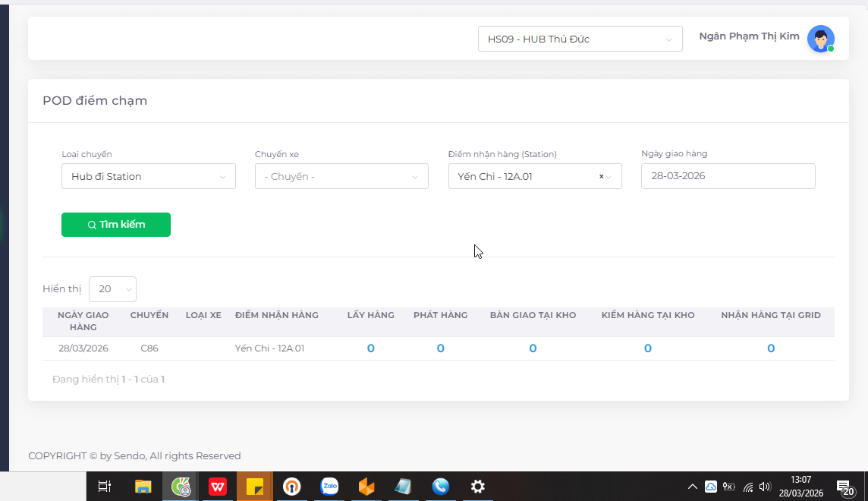This screenshot has height=501, width=868.
Task: Open WPS Office from the taskbar
Action: [x=218, y=487]
